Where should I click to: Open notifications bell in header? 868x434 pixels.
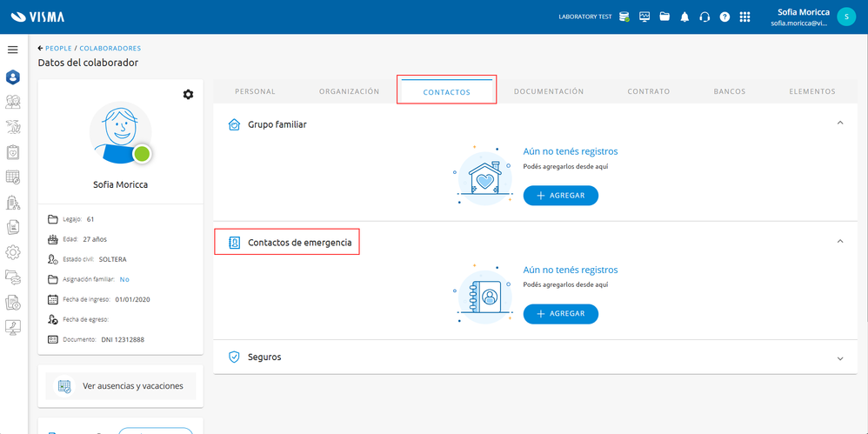click(x=684, y=17)
